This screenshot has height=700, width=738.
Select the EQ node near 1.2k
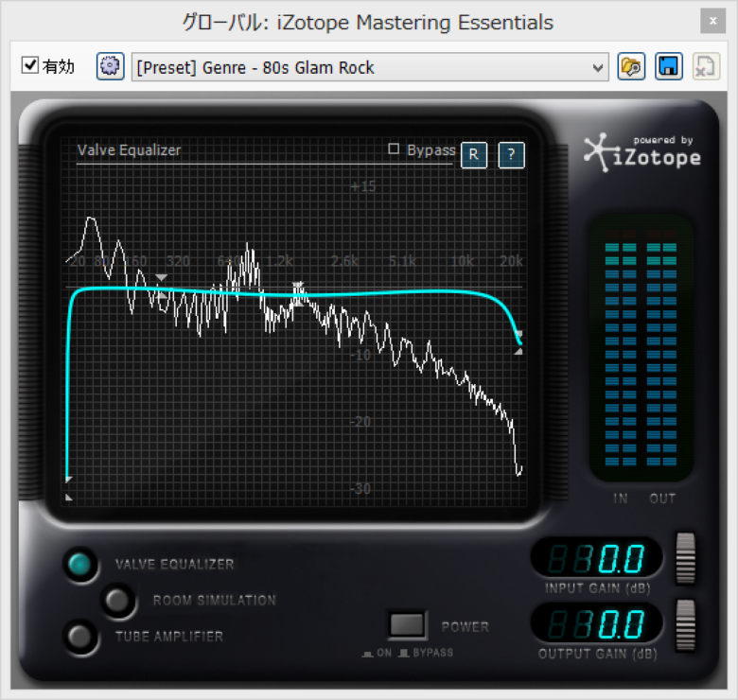click(x=298, y=294)
